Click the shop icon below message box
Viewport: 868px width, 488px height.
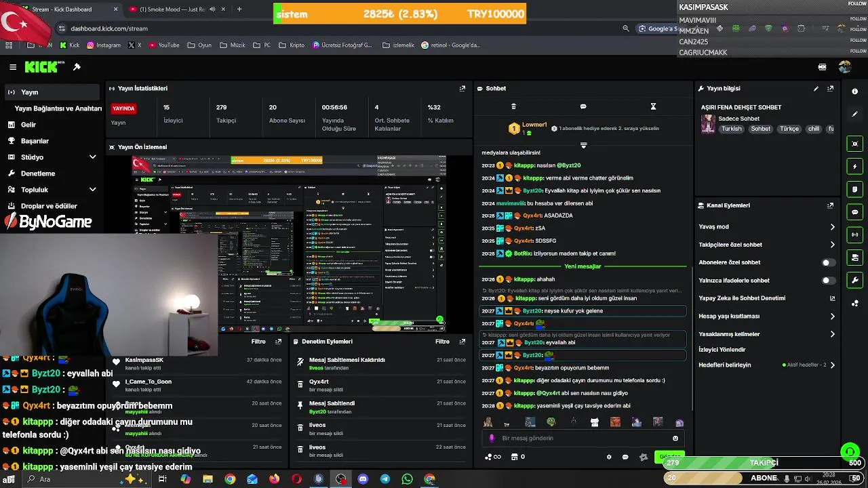(514, 457)
